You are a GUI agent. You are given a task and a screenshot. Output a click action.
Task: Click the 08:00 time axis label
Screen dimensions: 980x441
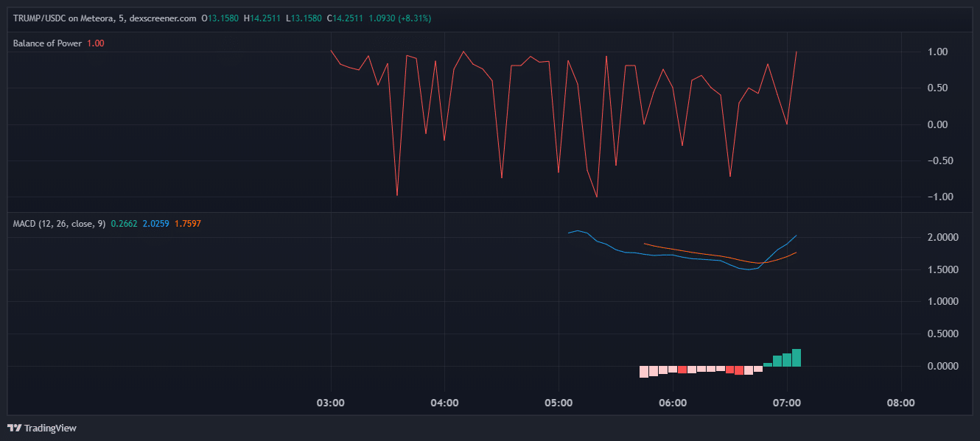(x=900, y=403)
